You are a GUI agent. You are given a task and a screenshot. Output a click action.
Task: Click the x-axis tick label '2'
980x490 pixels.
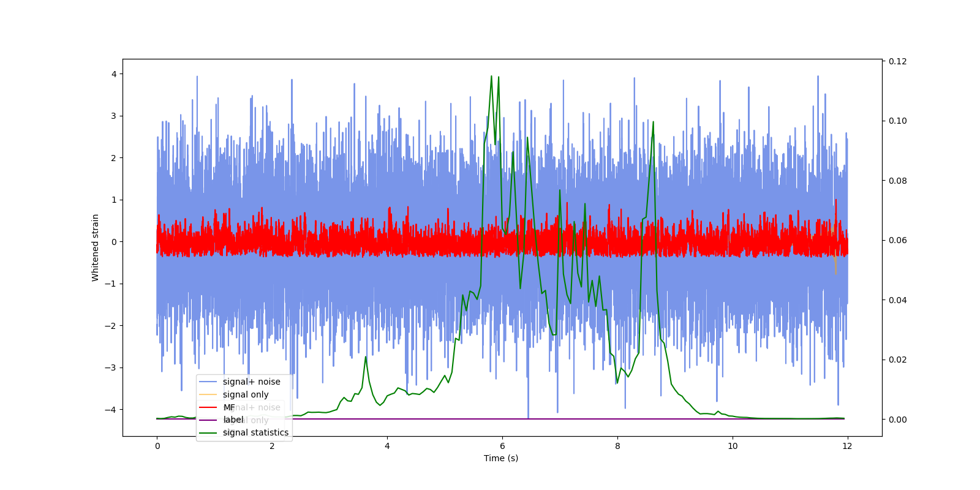[x=272, y=446]
